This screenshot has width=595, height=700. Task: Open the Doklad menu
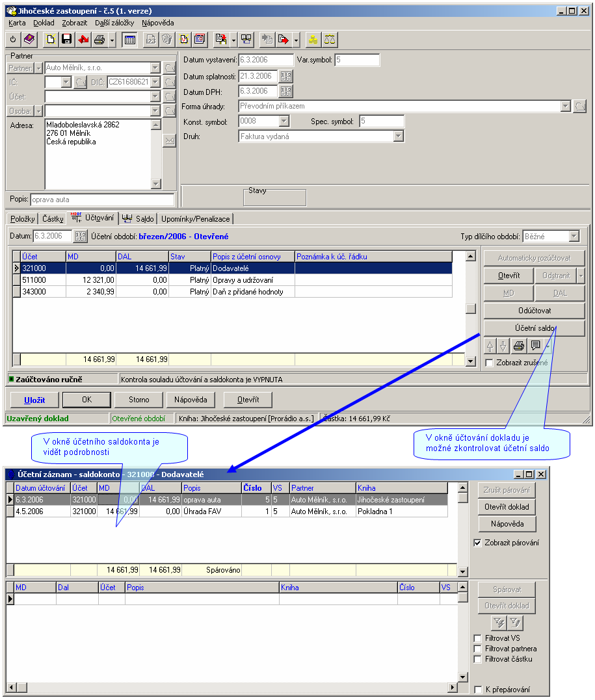(x=44, y=23)
